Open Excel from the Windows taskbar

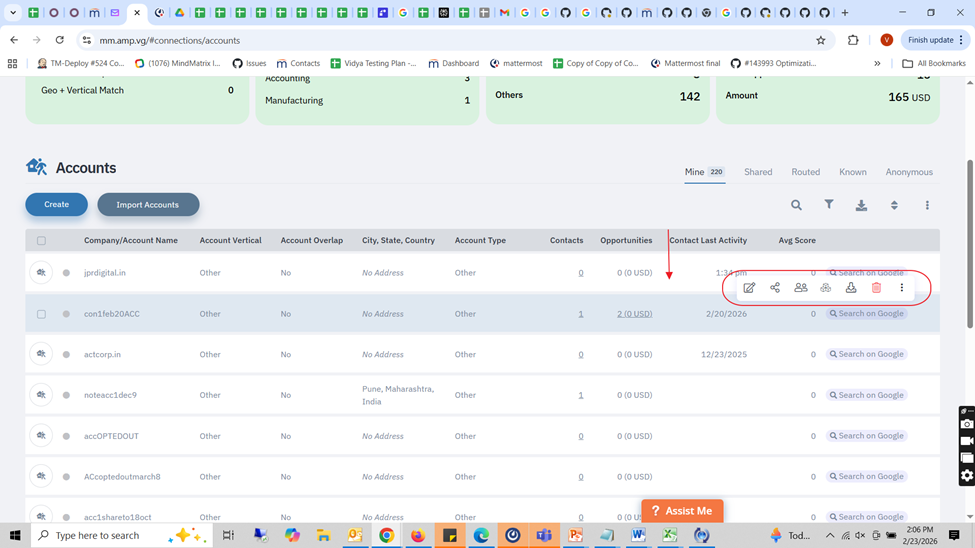669,535
